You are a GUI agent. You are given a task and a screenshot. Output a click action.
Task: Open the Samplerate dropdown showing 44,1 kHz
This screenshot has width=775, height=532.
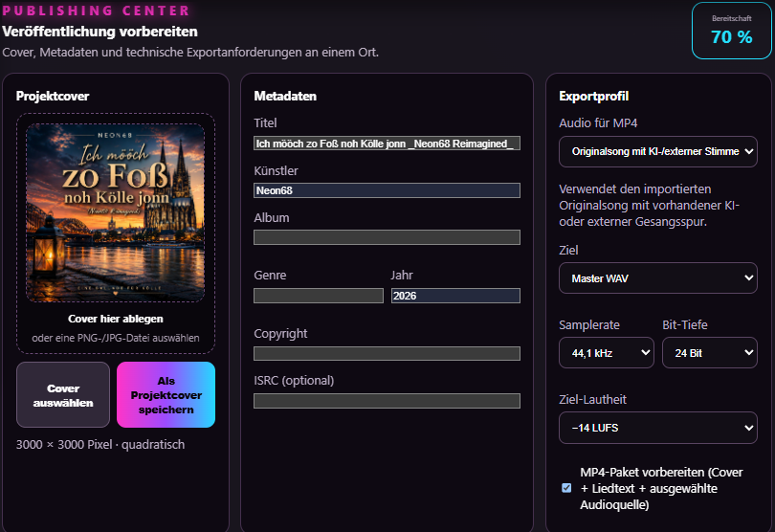607,353
